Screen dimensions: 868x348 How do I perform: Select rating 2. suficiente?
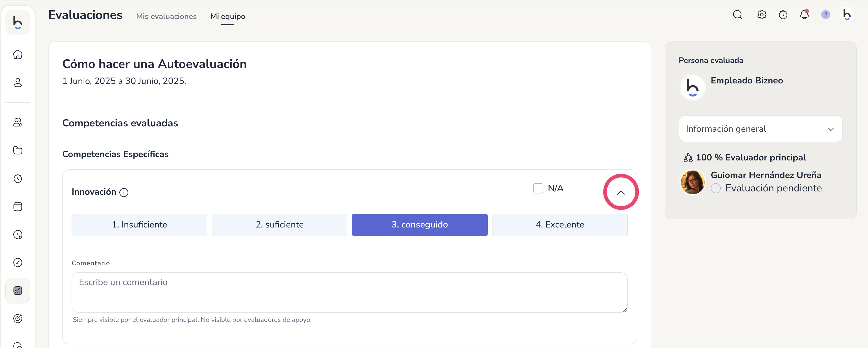coord(279,225)
